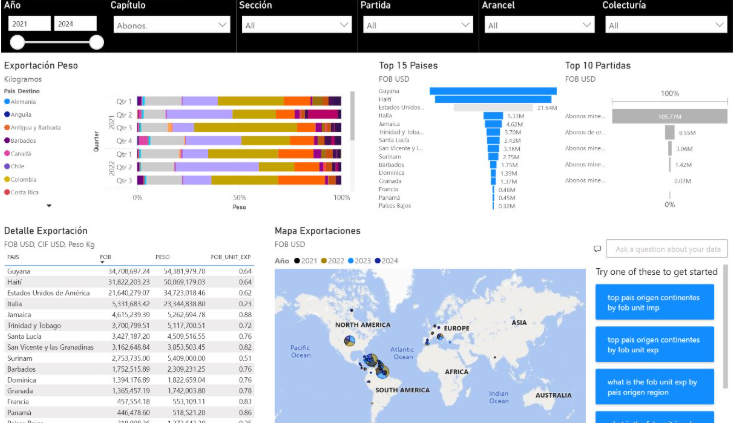Image resolution: width=733 pixels, height=423 pixels.
Task: Select Antigua y Barbuda legend entry
Action: pyautogui.click(x=33, y=128)
